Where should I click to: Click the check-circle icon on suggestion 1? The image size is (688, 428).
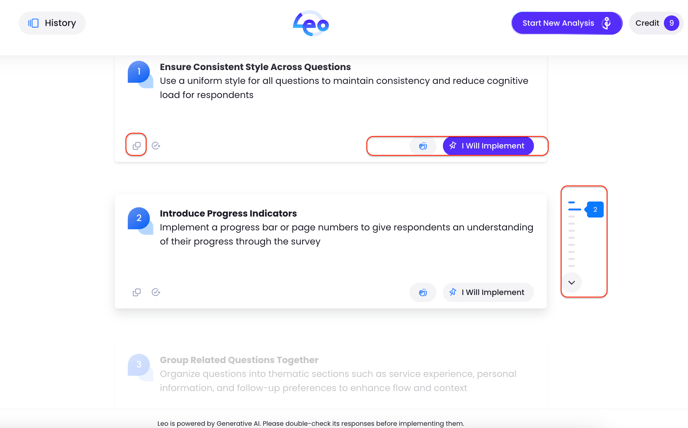click(x=156, y=145)
